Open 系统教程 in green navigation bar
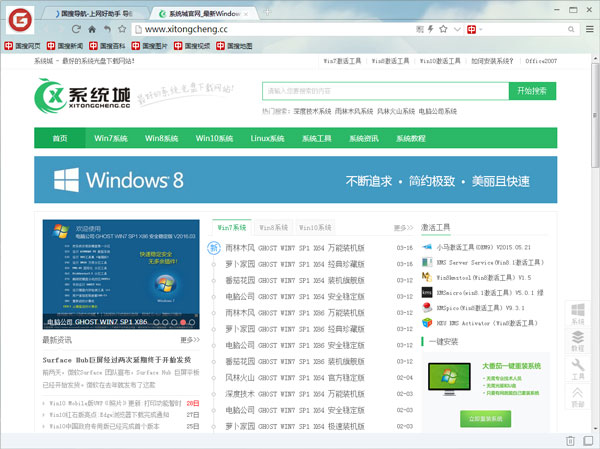The width and height of the screenshot is (600, 449). tap(411, 138)
